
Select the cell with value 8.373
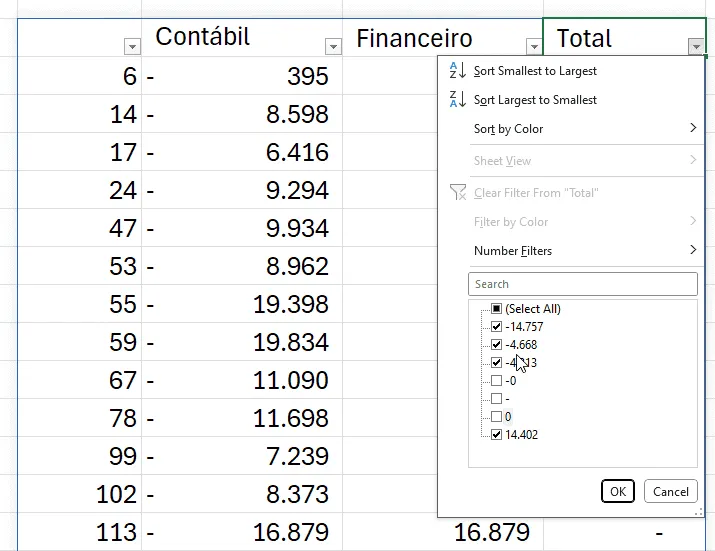242,494
